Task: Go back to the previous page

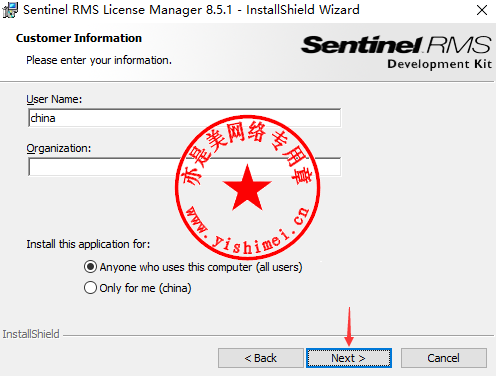Action: [261, 358]
